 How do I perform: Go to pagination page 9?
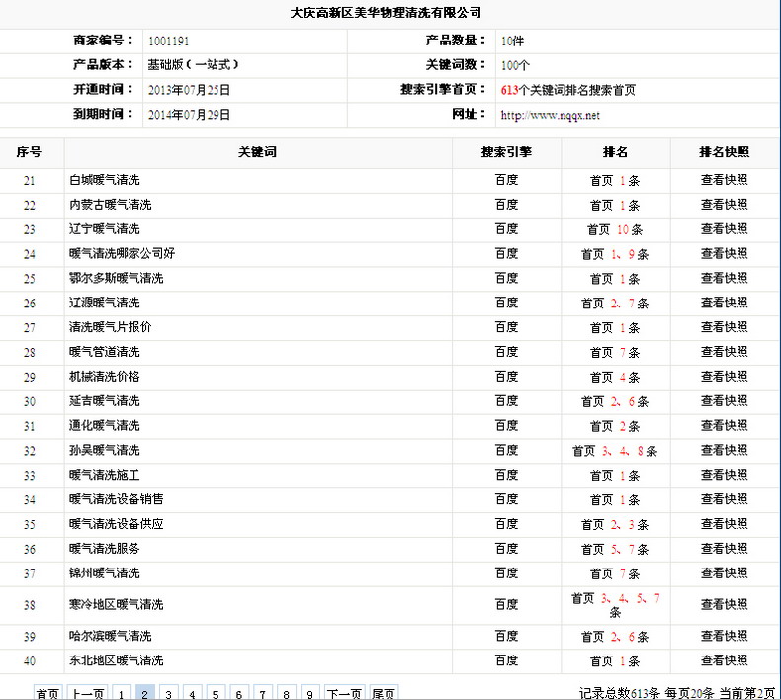coord(309,693)
